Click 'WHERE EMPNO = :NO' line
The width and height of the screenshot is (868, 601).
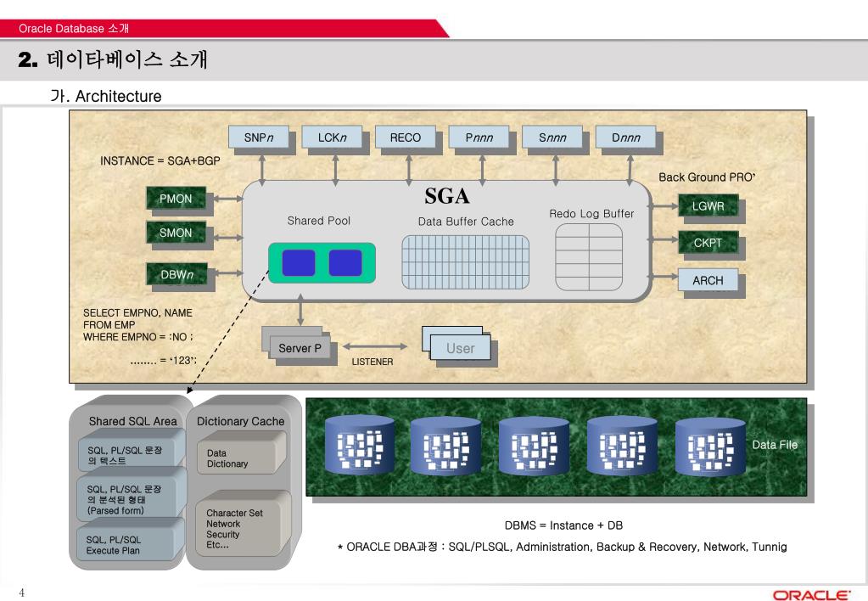[x=137, y=337]
